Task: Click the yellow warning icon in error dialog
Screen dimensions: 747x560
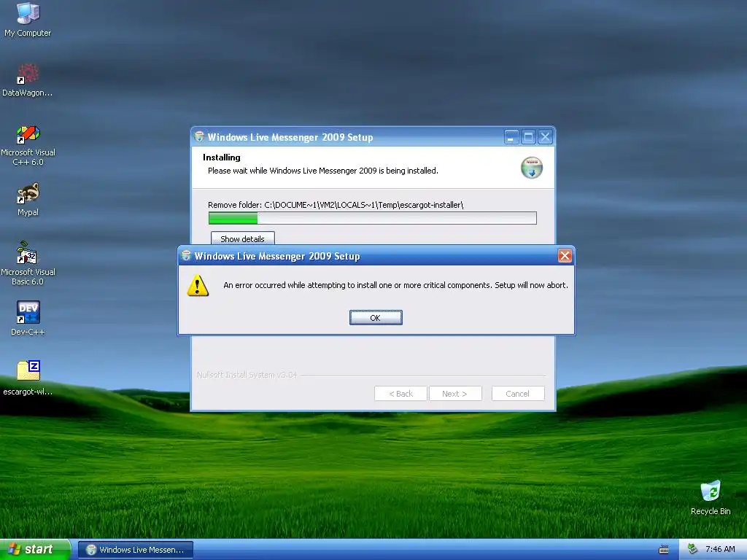Action: (198, 285)
